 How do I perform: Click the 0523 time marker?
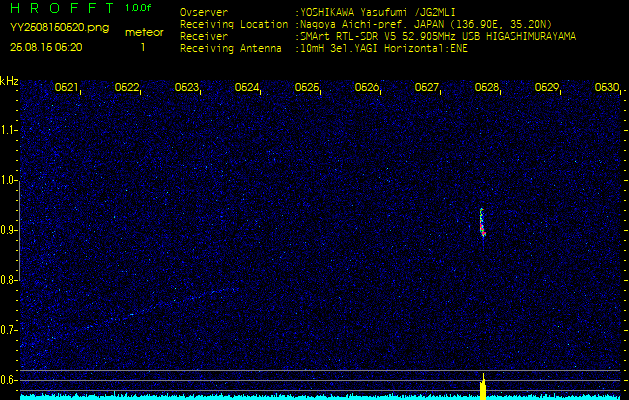tap(187, 87)
